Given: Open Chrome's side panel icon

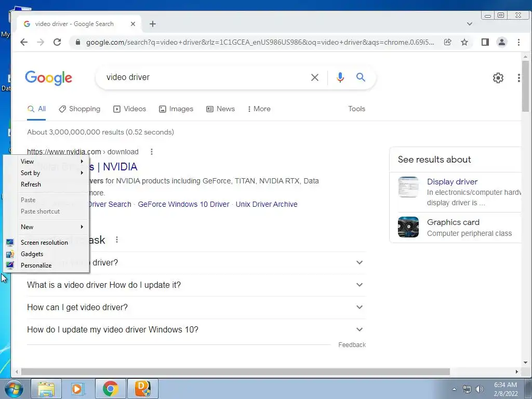Looking at the screenshot, I should tap(485, 42).
